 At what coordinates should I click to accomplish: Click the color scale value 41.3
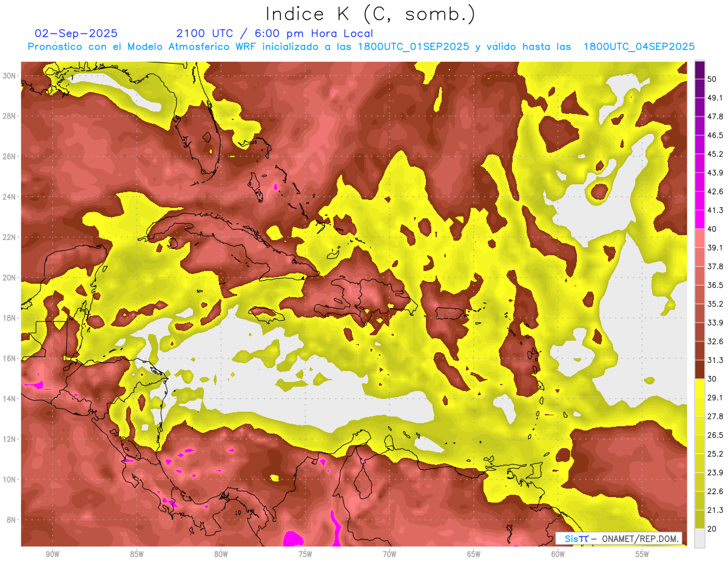pyautogui.click(x=715, y=210)
